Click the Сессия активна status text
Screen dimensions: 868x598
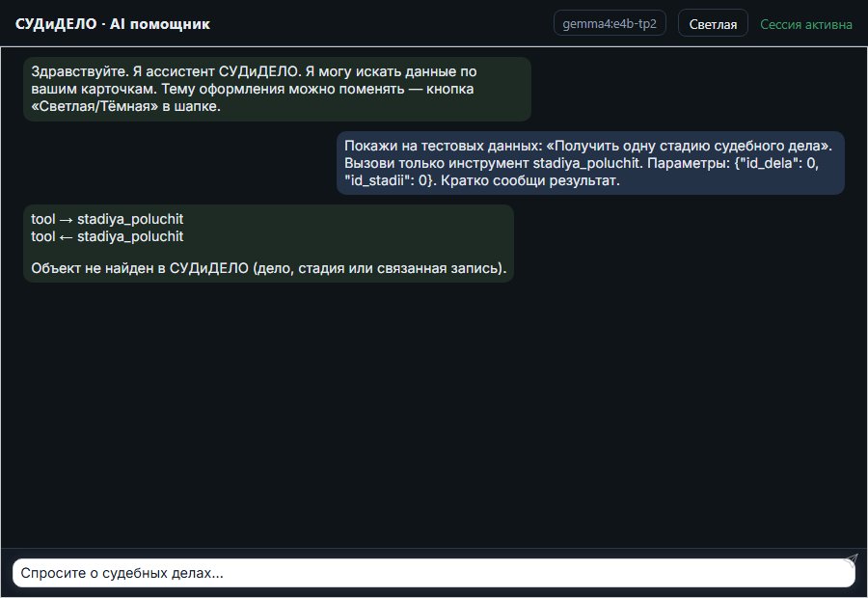coord(805,24)
